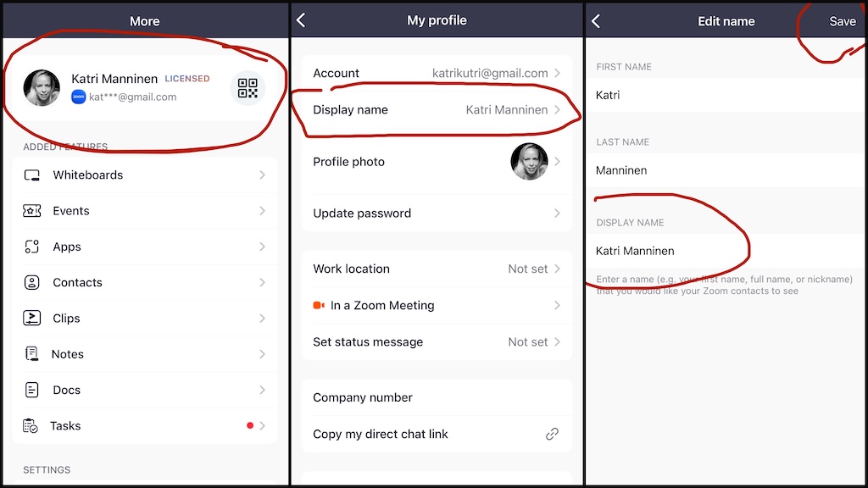Open Set status message chevron
Screen dimensions: 868x488
(x=558, y=342)
